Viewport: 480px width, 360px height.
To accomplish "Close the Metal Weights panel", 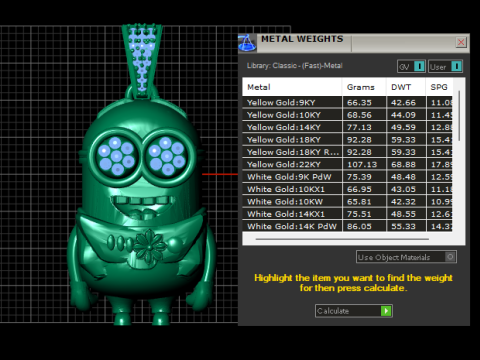I will 461,42.
